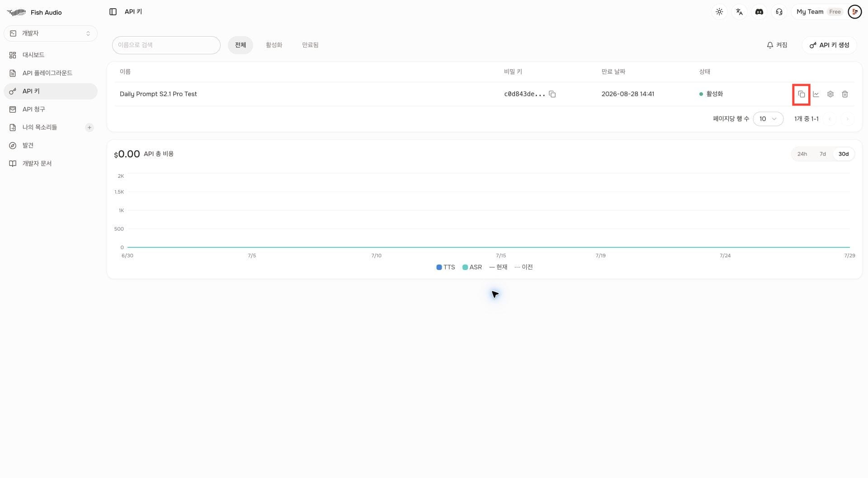The height and width of the screenshot is (478, 868).
Task: Open settings gear for Daily Prompt key
Action: click(830, 94)
